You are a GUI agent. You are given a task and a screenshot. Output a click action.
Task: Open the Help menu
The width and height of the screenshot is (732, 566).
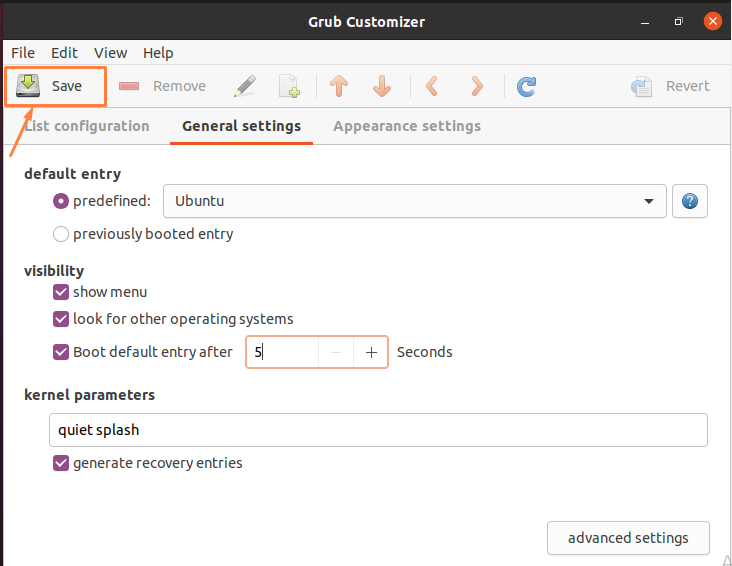click(158, 53)
